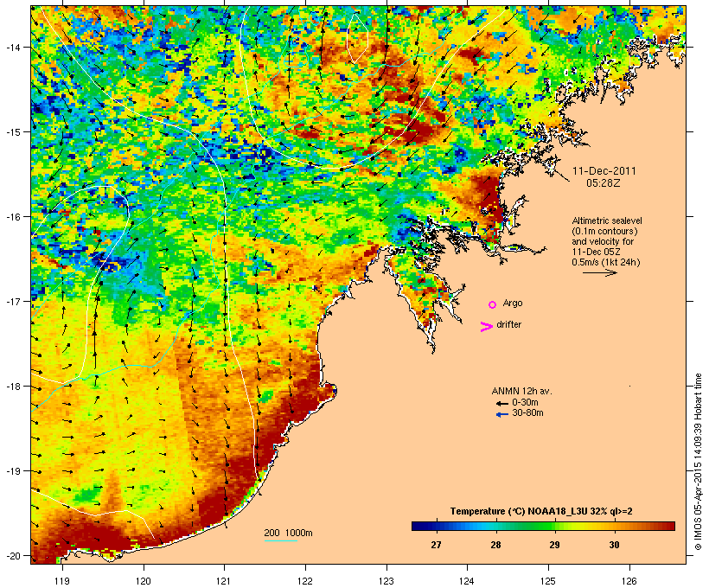Click the colorbar value 30

614,545
